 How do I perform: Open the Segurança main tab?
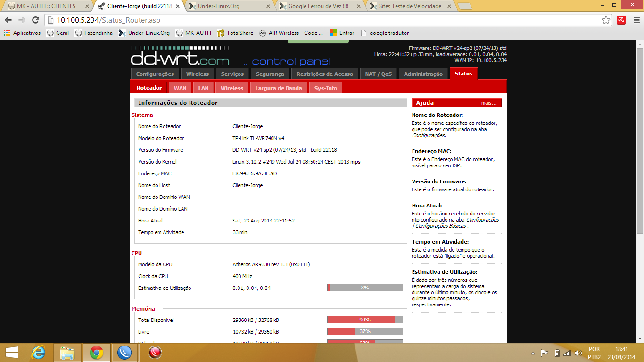click(270, 74)
